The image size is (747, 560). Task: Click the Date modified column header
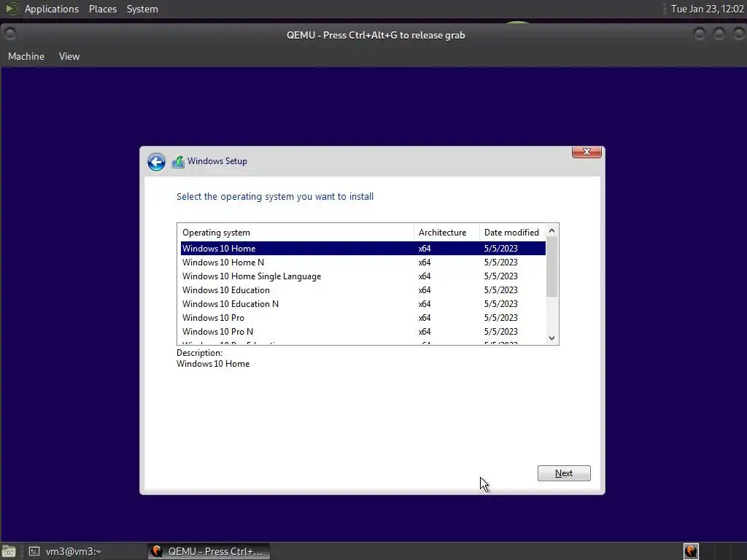[513, 233]
